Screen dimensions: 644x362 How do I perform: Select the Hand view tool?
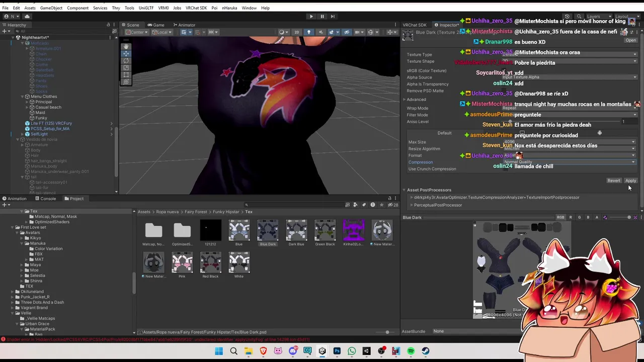coord(126,46)
